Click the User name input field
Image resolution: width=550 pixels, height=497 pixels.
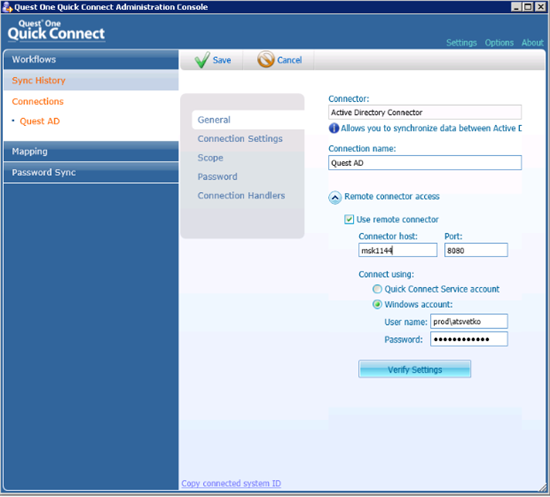click(469, 321)
